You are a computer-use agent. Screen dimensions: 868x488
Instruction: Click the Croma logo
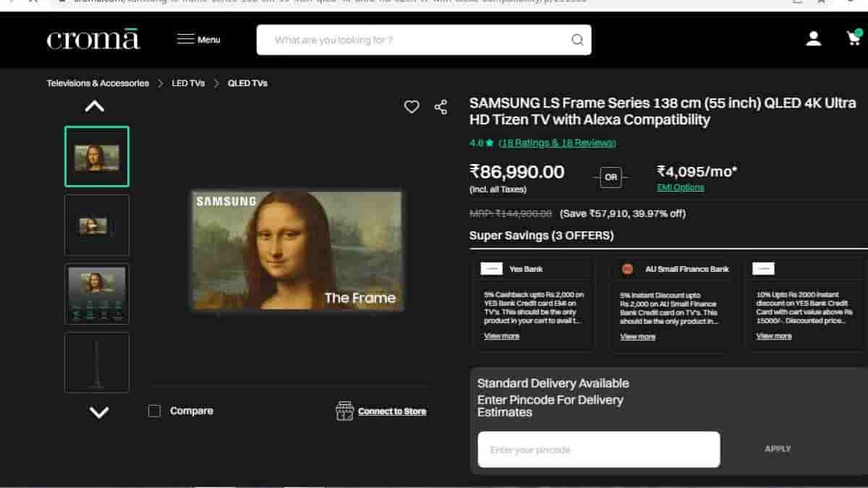93,39
